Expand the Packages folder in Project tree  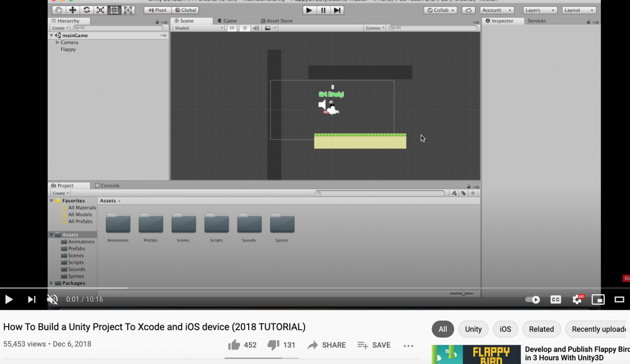tap(52, 283)
